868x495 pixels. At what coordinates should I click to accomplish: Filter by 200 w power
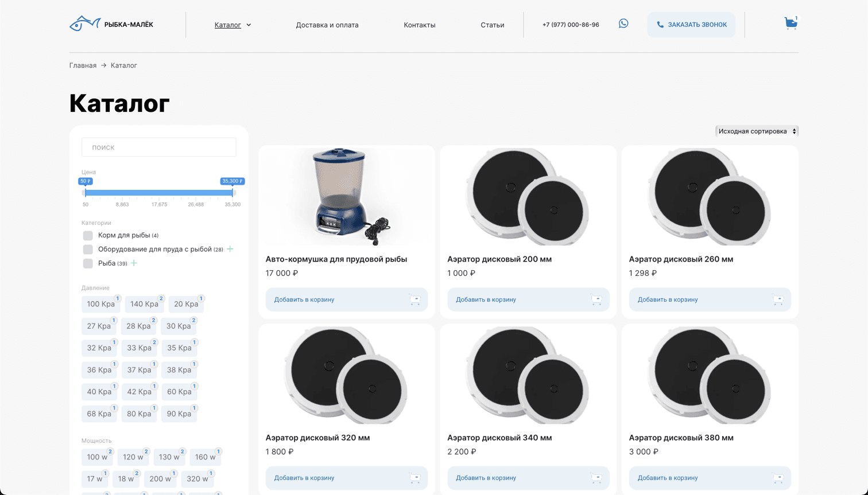(160, 479)
